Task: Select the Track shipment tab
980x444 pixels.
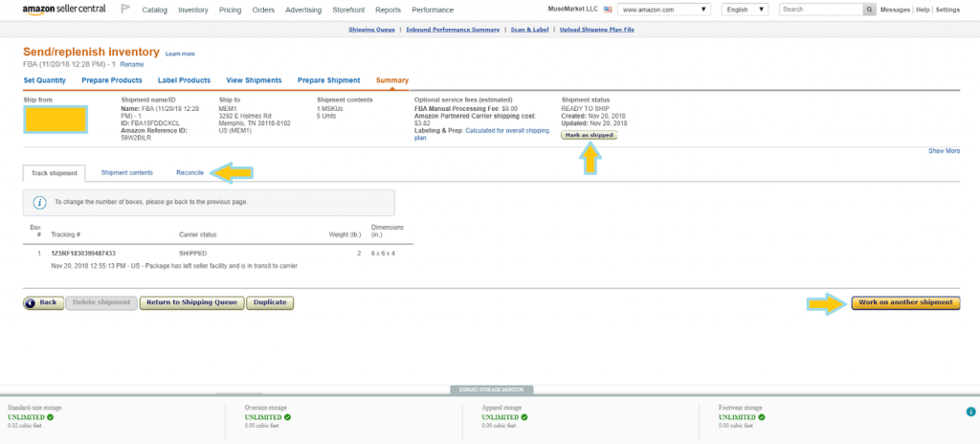Action: (55, 173)
